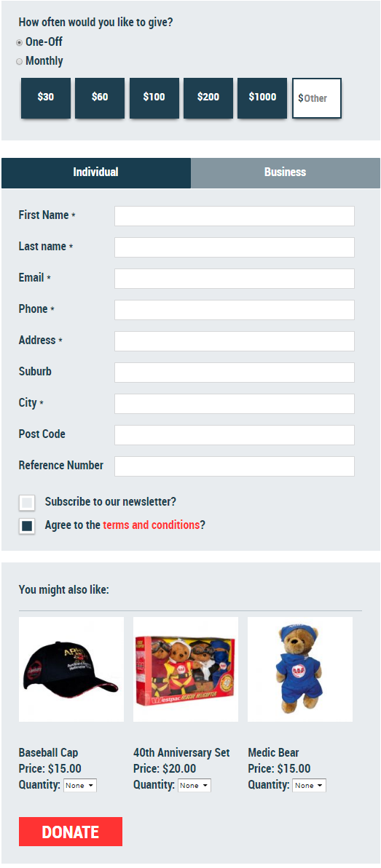
Task: Click the red DONATE button
Action: click(71, 832)
